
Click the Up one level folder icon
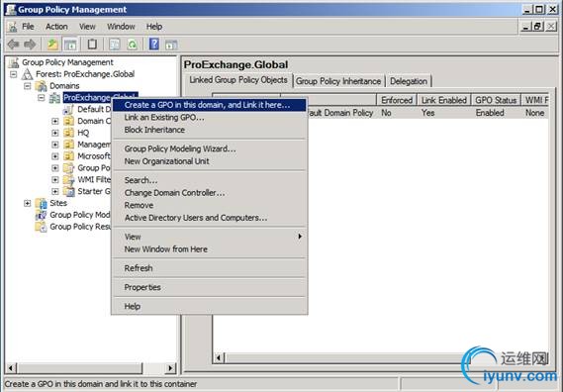click(x=52, y=45)
